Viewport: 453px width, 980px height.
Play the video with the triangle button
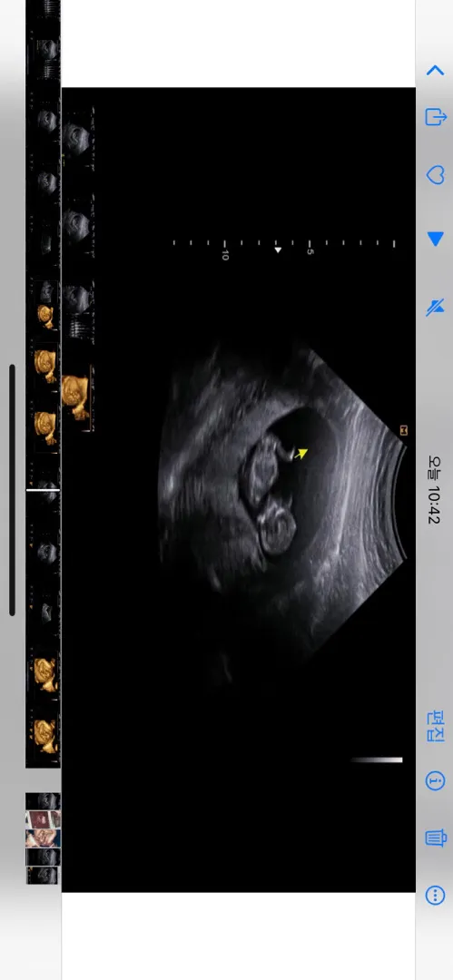coord(435,239)
